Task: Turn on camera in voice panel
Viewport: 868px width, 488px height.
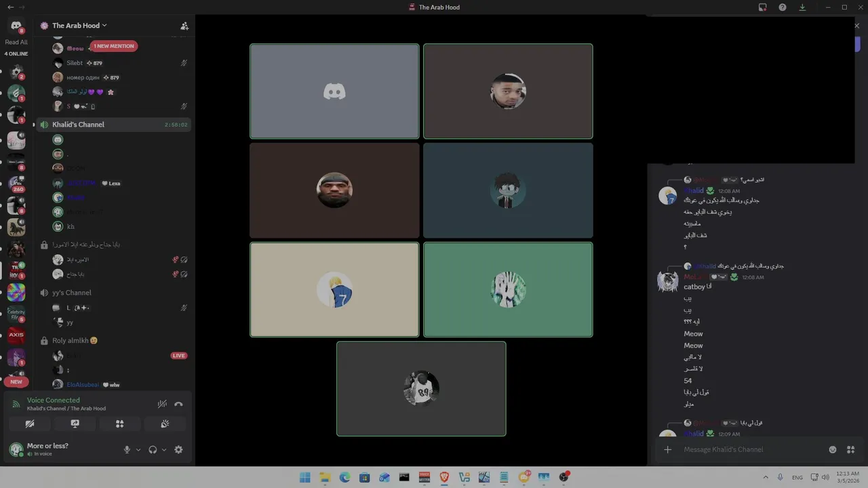Action: pos(30,424)
